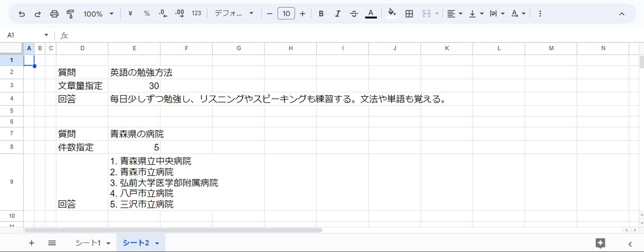Click the horizontal scrollbar
This screenshot has height=252, width=644.
(173, 230)
